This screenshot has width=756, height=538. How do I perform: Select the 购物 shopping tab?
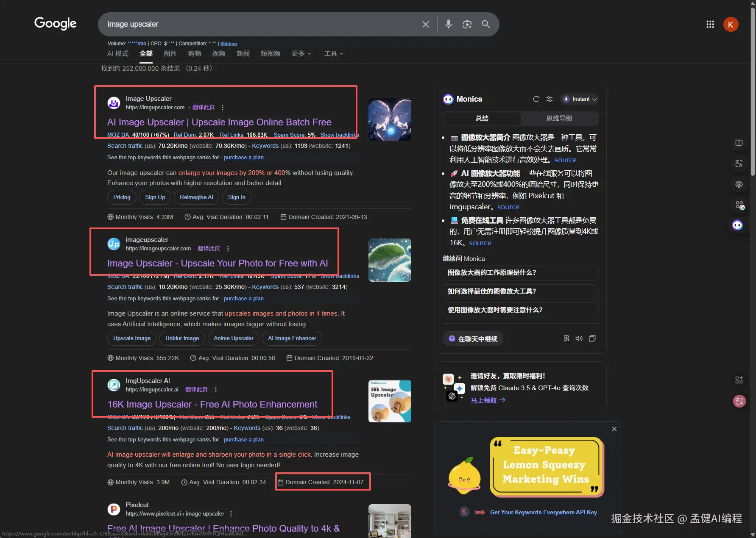(x=195, y=54)
